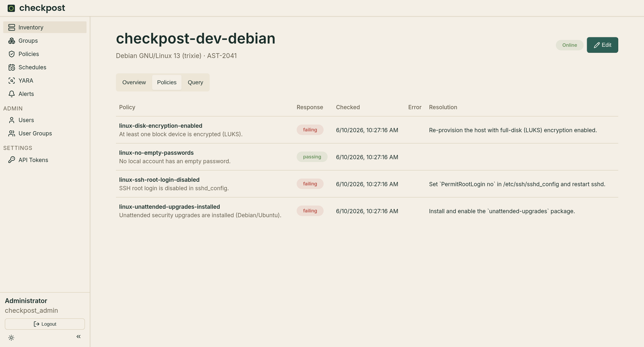Viewport: 644px width, 347px height.
Task: Switch to the Query tab
Action: (x=195, y=82)
